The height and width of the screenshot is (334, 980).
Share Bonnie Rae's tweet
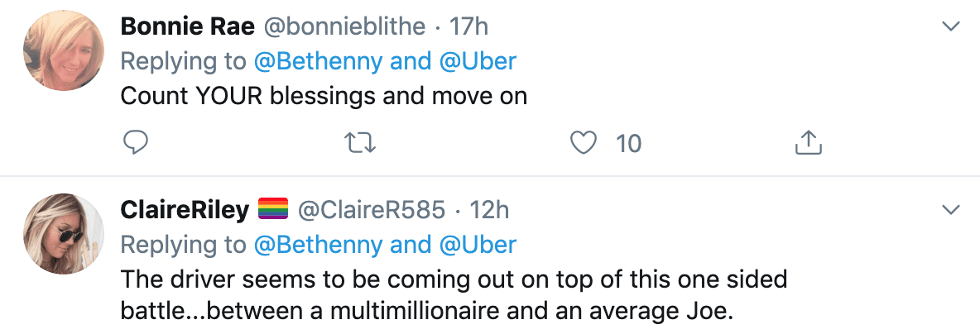pos(807,144)
